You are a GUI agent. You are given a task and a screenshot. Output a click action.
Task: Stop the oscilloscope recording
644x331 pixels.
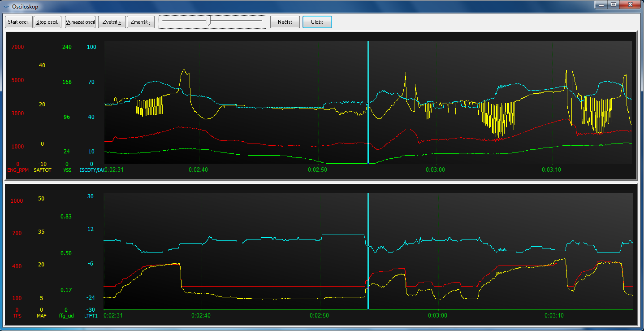48,22
